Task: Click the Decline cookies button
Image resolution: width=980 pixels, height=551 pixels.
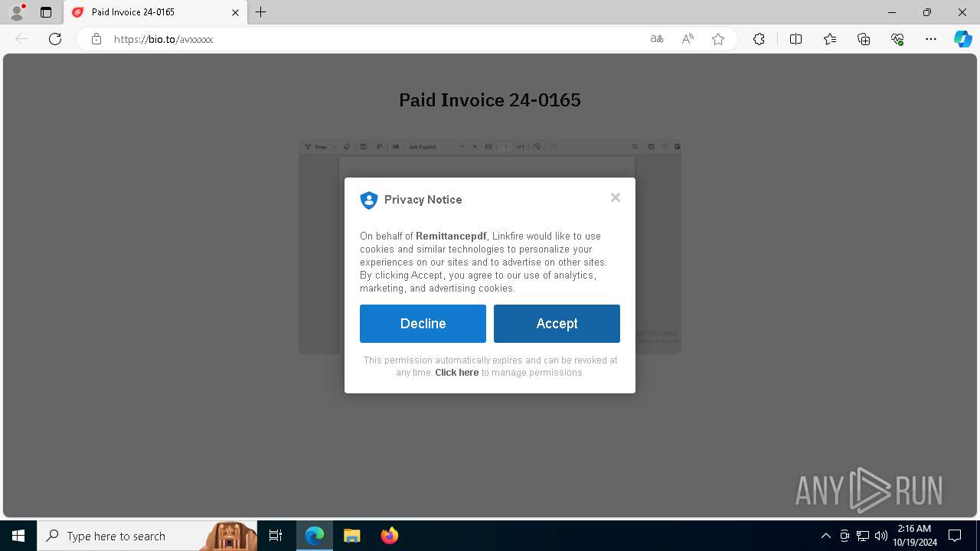Action: coord(423,324)
